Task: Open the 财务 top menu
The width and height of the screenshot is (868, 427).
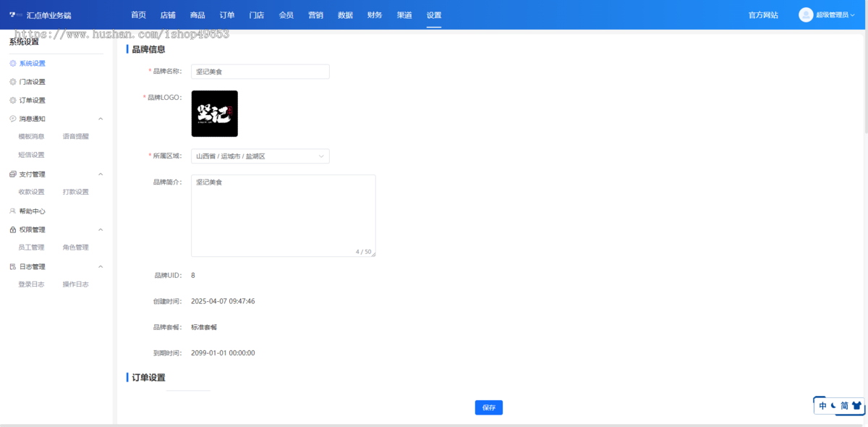Action: click(375, 15)
